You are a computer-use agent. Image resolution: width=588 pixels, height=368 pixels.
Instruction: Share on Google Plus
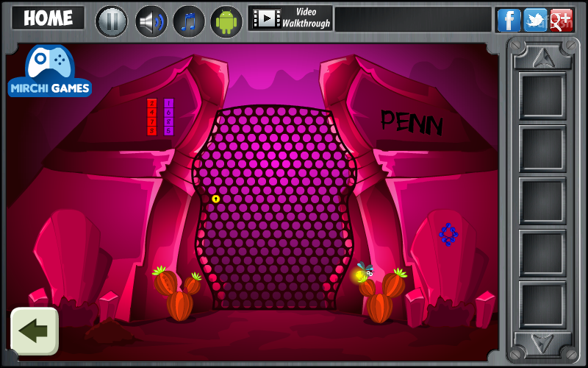coord(562,20)
